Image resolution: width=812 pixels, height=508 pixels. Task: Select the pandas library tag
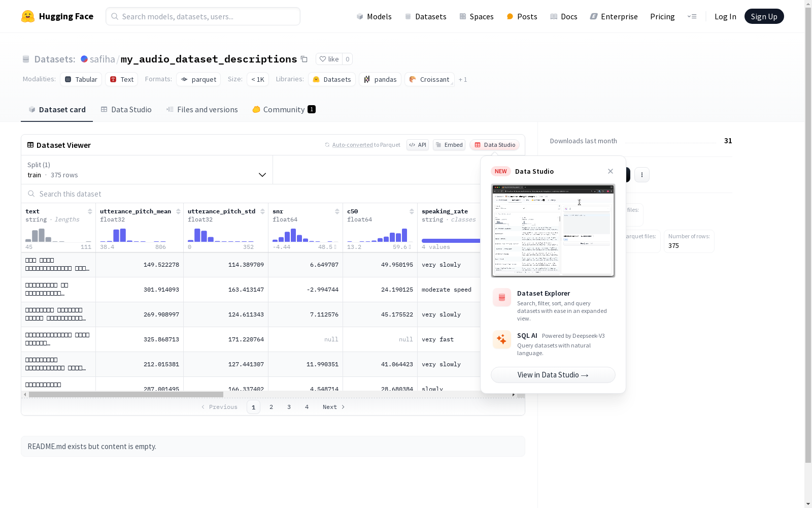(x=380, y=79)
